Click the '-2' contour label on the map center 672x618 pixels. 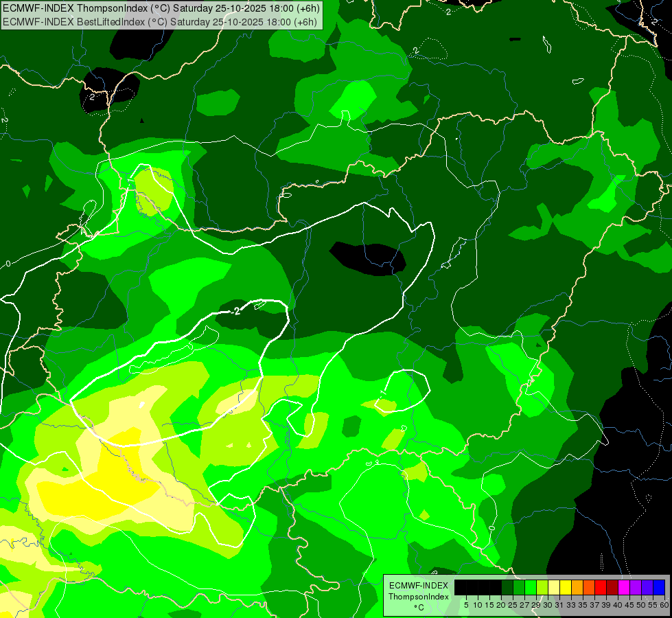click(x=235, y=311)
